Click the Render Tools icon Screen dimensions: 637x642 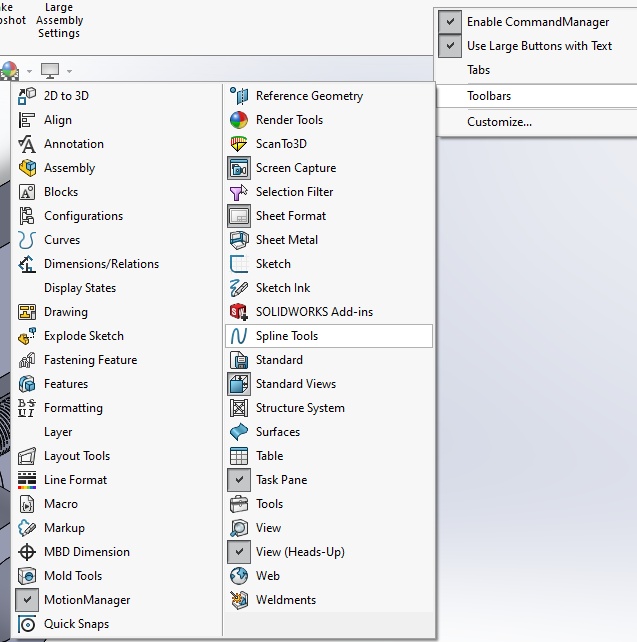click(x=239, y=120)
